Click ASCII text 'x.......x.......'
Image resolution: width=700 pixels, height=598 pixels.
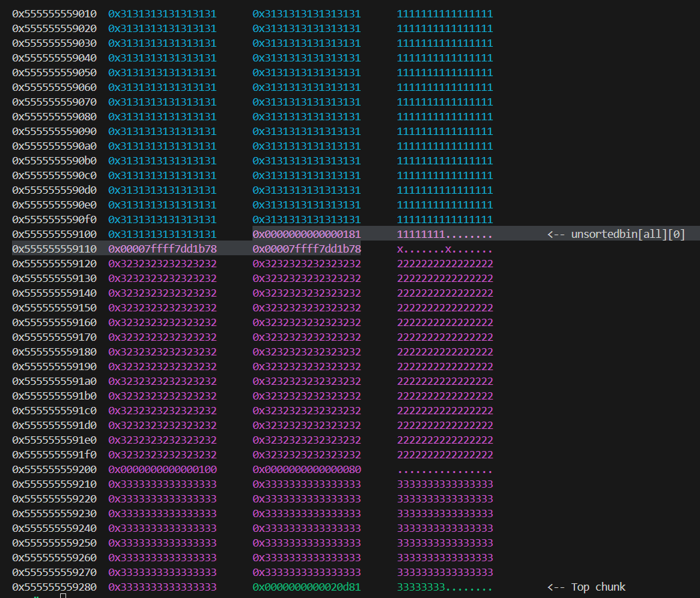coord(445,249)
